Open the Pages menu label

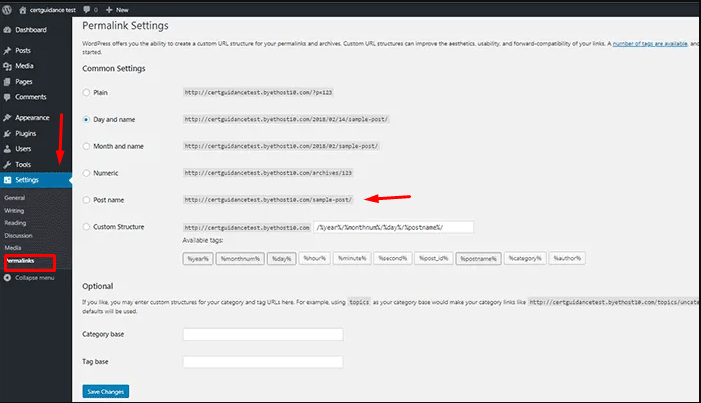pos(24,82)
